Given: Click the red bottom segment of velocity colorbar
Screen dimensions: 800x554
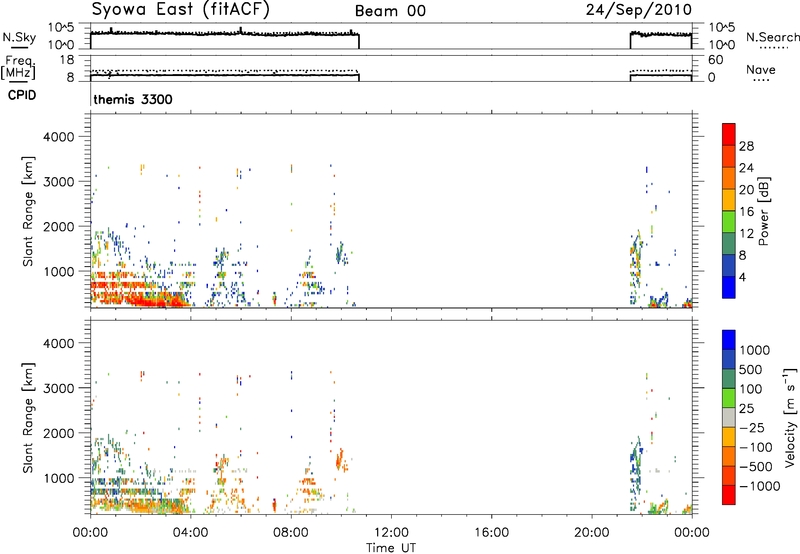Looking at the screenshot, I should coord(729,495).
